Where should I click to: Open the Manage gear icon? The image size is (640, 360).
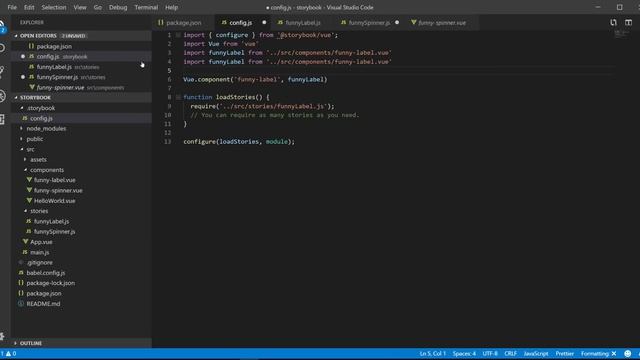coord(2,336)
